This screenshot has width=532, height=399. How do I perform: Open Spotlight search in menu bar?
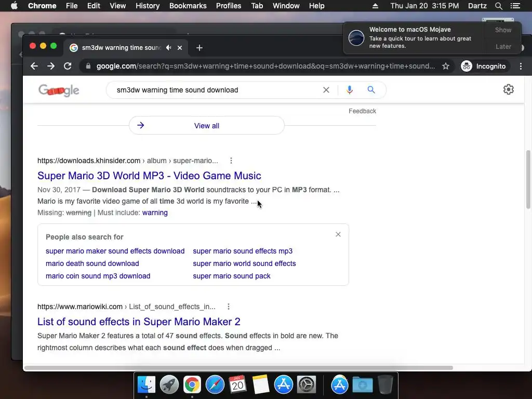pos(498,6)
